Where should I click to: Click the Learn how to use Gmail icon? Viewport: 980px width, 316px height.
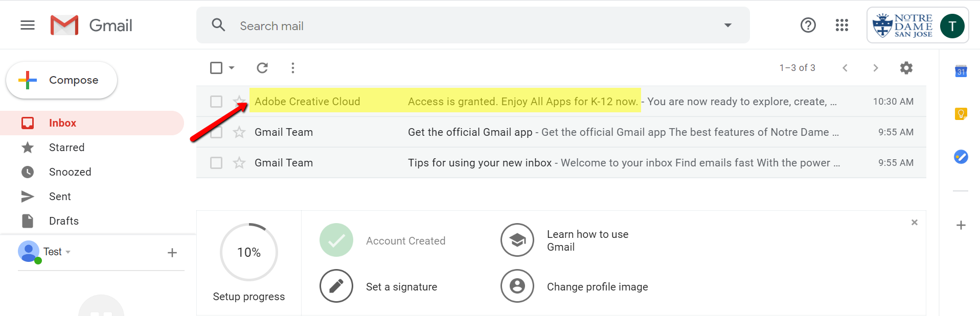point(517,240)
